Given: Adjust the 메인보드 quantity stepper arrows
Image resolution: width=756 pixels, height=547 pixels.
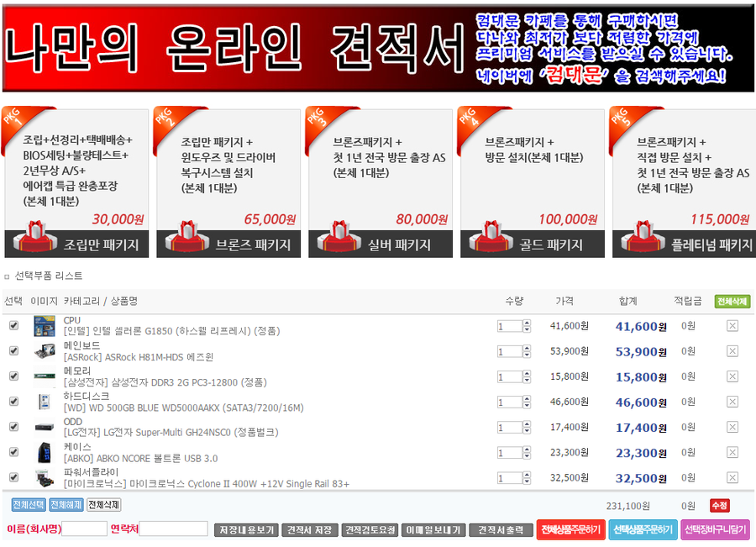Looking at the screenshot, I should click(x=527, y=351).
